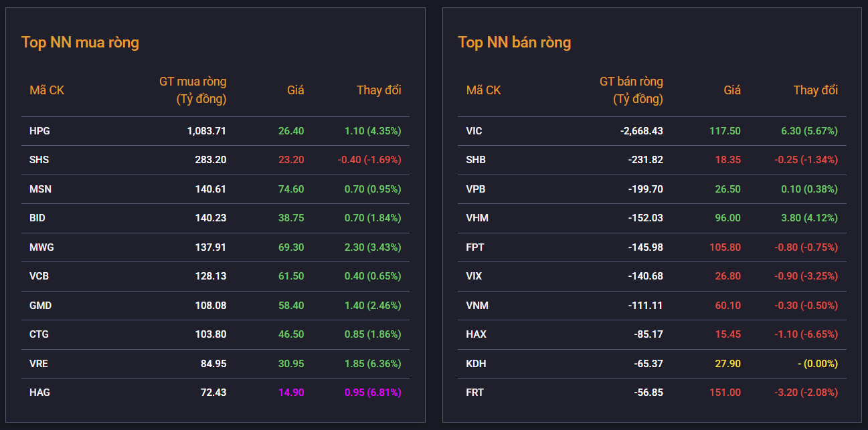Click FRT price 151.00

725,393
